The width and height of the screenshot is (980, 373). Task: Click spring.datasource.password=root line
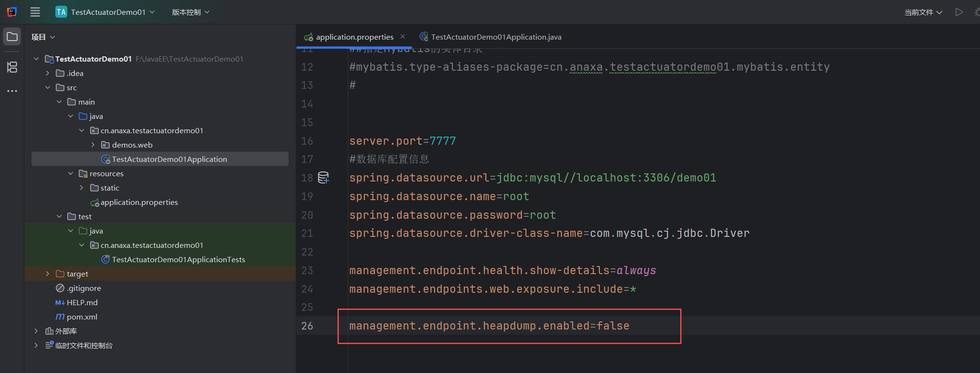point(452,215)
